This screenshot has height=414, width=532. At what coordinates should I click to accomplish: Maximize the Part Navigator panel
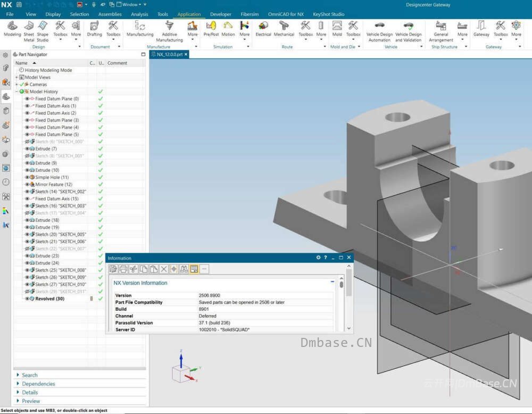(x=143, y=54)
